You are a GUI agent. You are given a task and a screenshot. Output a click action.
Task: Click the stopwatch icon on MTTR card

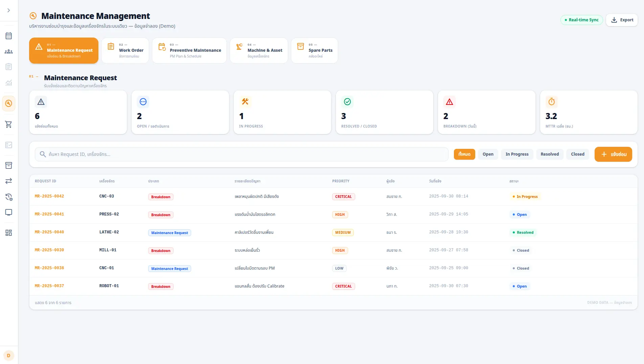click(552, 101)
